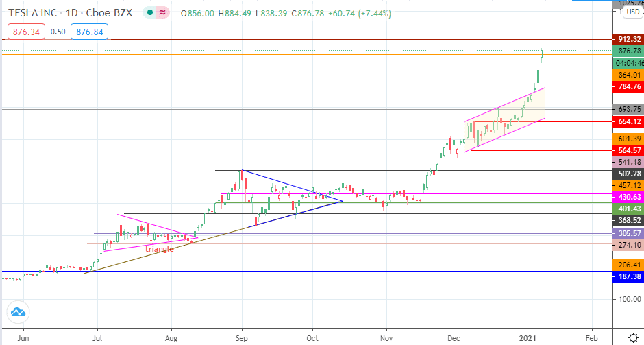Click the 368.52 price label

point(628,220)
